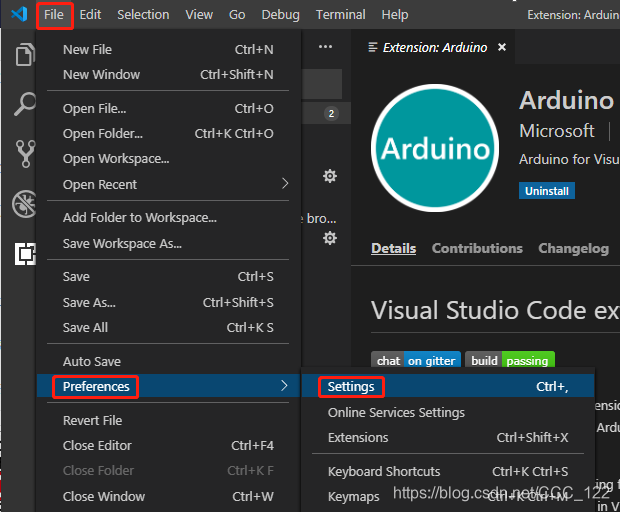
Task: Open the Source Control icon
Action: [26, 154]
